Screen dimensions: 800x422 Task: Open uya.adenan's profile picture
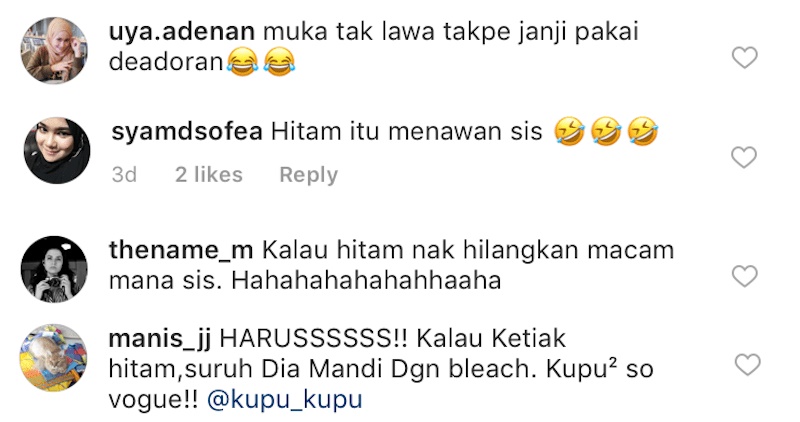point(54,50)
